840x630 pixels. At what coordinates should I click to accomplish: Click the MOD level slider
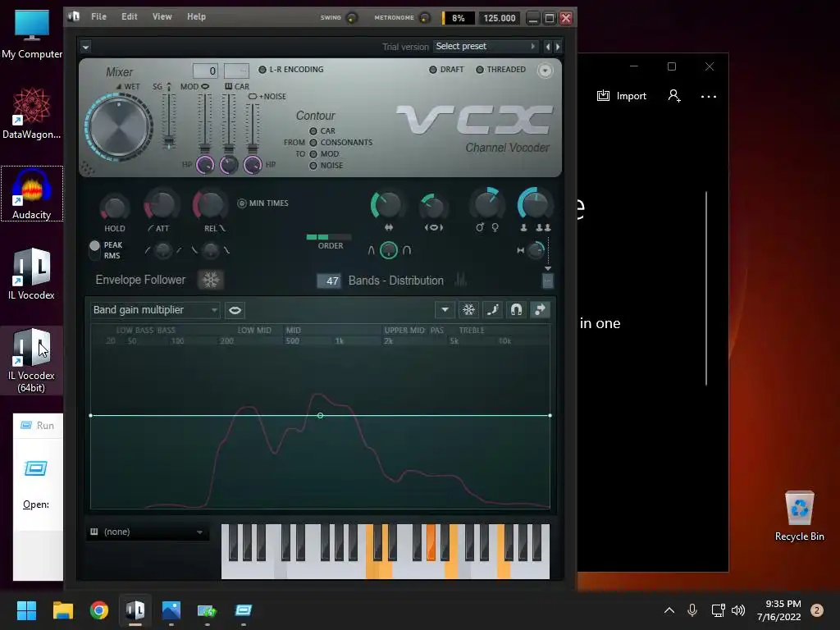pos(204,125)
